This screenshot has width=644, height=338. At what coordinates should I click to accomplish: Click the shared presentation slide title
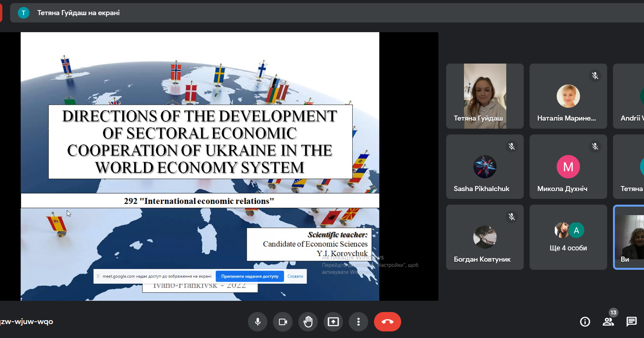coord(200,142)
